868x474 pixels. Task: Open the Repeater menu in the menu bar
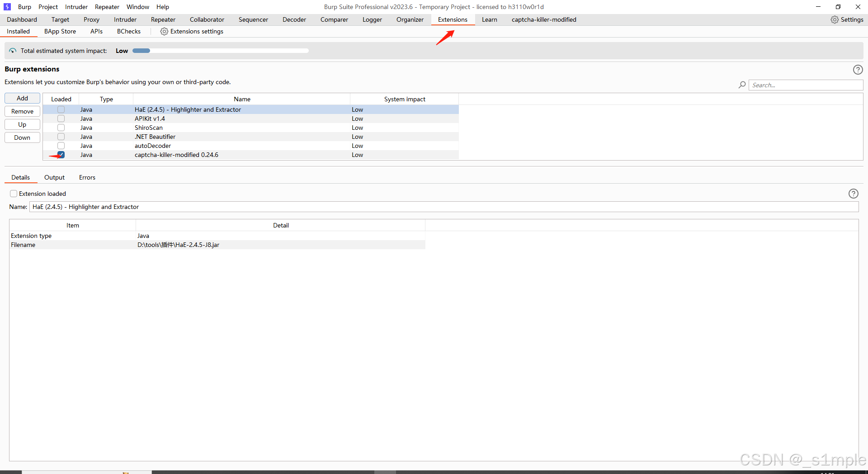tap(107, 7)
